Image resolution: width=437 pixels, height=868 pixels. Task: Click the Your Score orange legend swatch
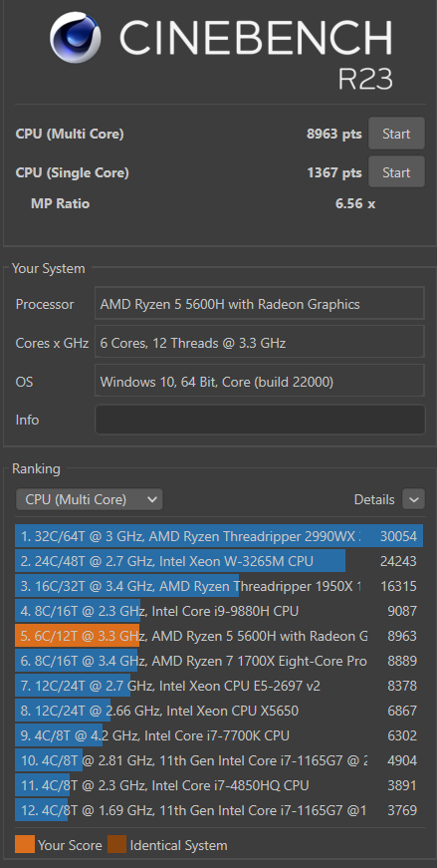pos(25,845)
